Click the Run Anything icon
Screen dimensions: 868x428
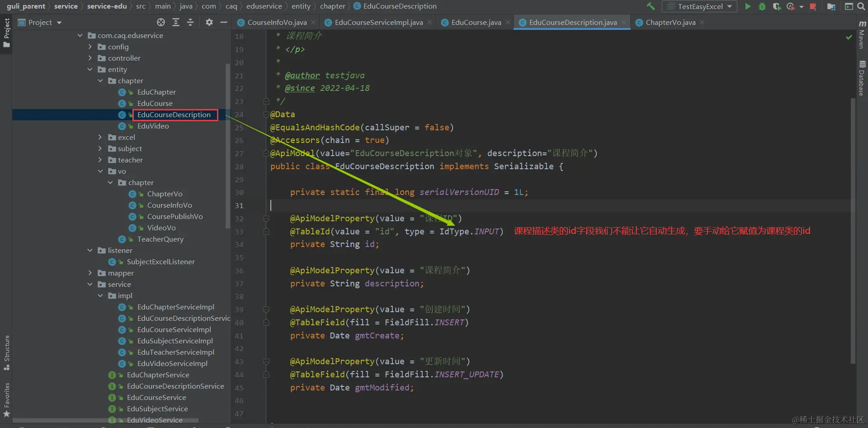(x=849, y=6)
